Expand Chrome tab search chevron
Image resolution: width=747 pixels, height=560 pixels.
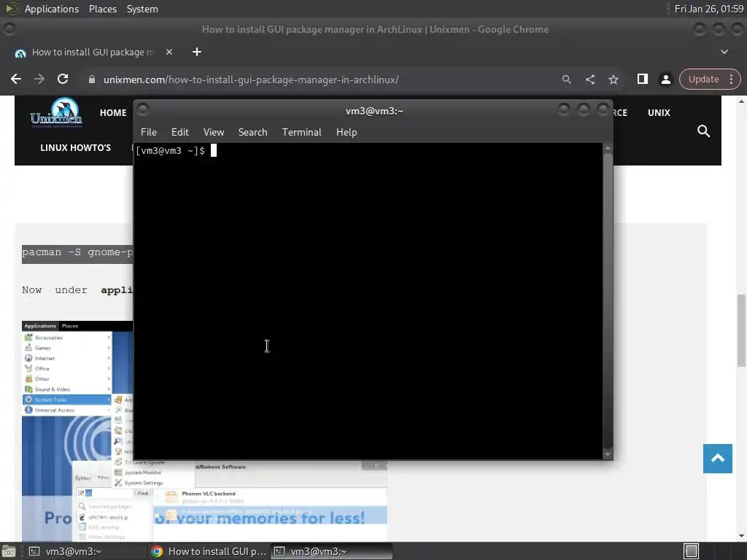click(724, 52)
